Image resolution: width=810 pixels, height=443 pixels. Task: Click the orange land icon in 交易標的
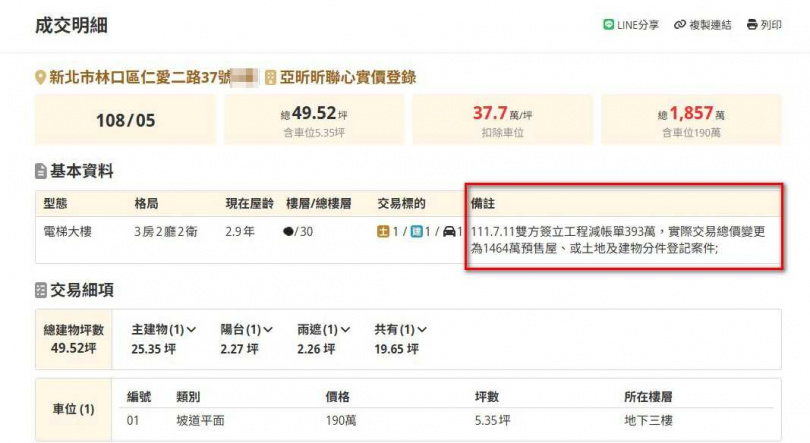click(383, 232)
